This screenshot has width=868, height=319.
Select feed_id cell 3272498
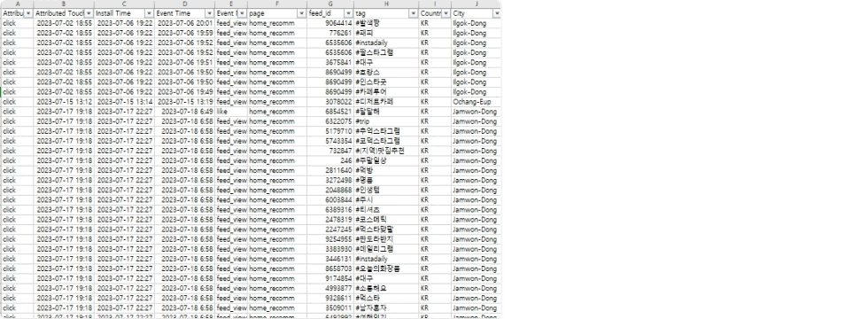[x=330, y=180]
